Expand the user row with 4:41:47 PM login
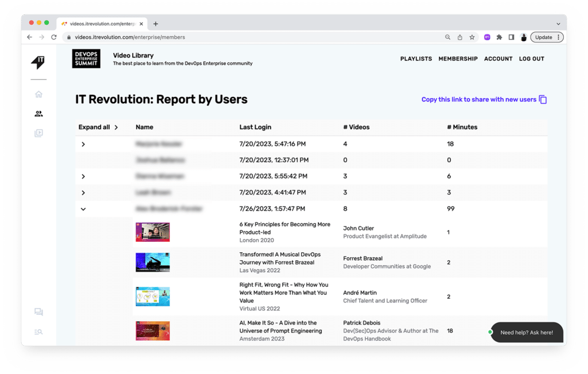This screenshot has width=588, height=374. pos(83,192)
